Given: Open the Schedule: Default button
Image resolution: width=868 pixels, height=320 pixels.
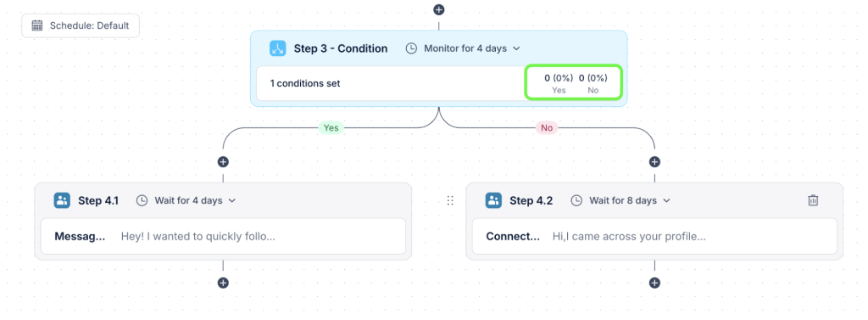Looking at the screenshot, I should coord(81,25).
